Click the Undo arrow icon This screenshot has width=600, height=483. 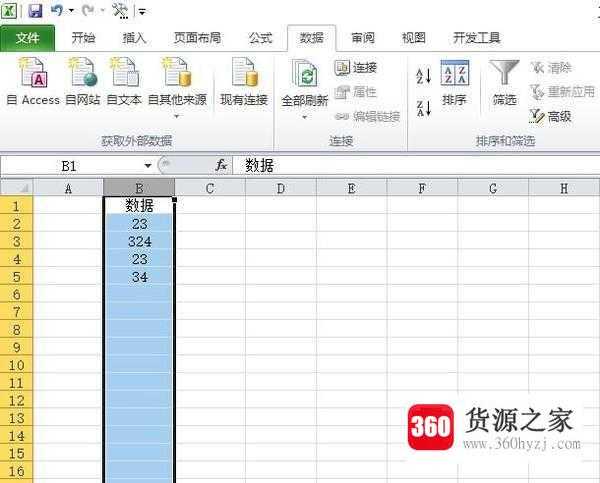(57, 10)
